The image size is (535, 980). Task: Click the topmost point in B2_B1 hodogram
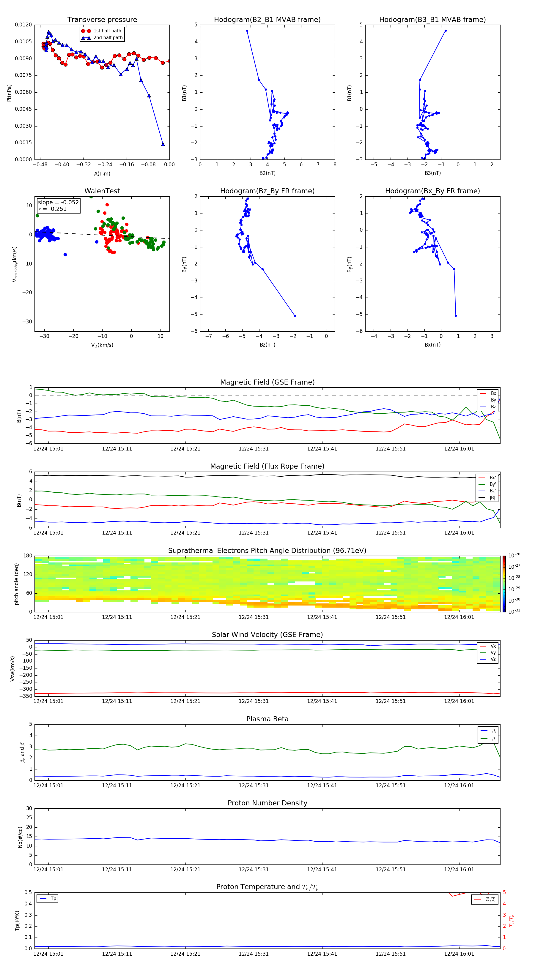pos(247,31)
